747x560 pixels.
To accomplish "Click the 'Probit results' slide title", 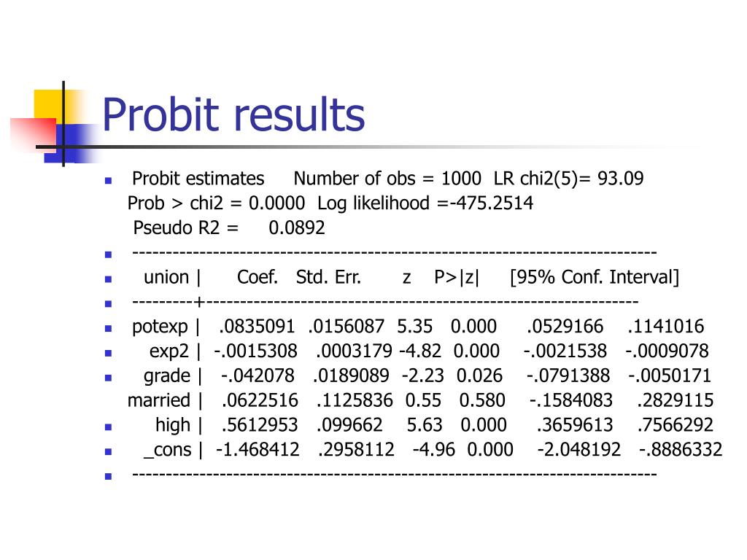I will (x=233, y=115).
